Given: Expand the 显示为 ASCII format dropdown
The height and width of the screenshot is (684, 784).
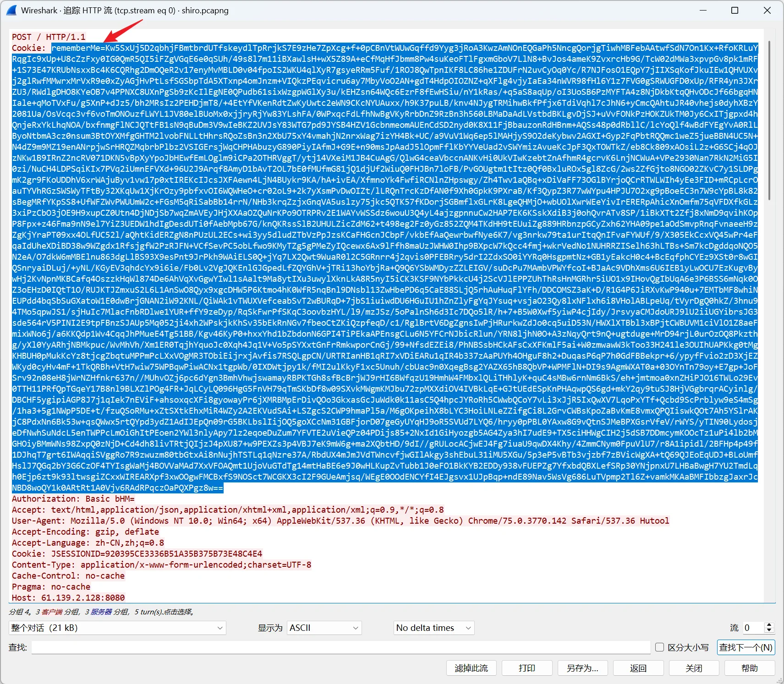Looking at the screenshot, I should tap(324, 628).
